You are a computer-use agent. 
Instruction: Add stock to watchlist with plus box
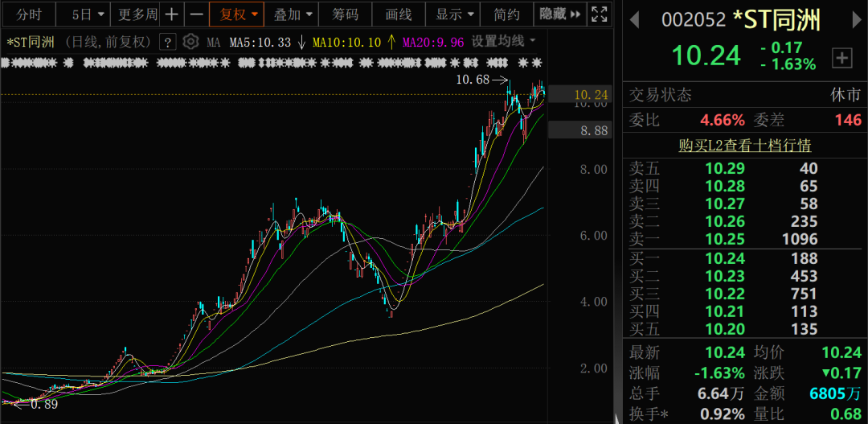[841, 57]
